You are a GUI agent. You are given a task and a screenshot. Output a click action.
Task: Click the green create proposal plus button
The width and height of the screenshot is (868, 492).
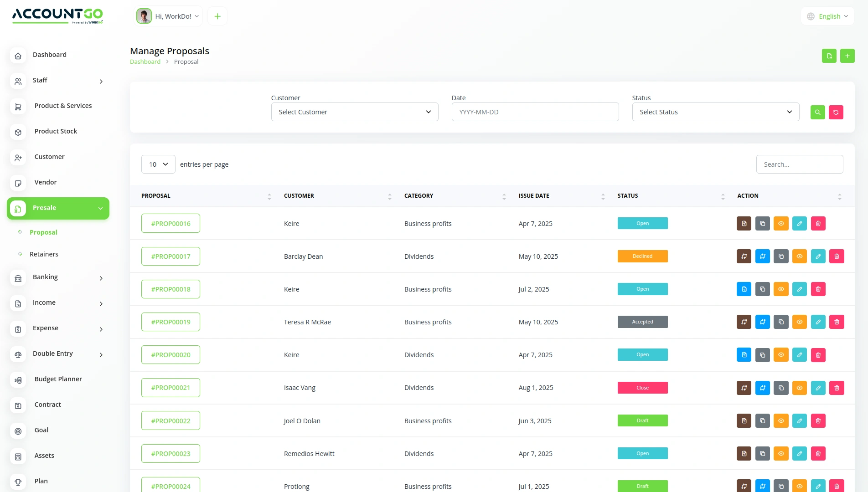pyautogui.click(x=847, y=56)
